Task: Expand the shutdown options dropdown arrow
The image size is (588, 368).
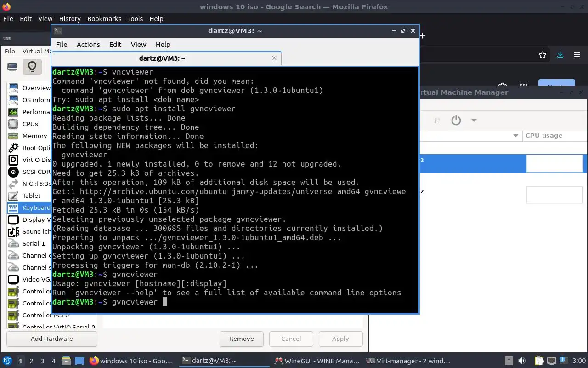Action: pyautogui.click(x=474, y=121)
